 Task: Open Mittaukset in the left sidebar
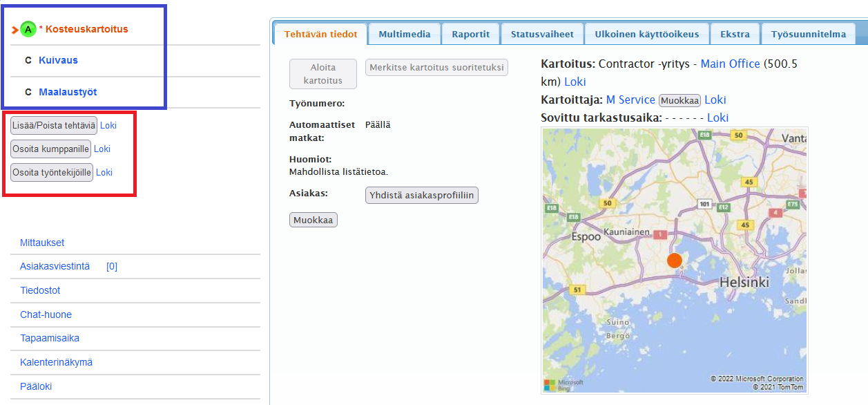point(42,243)
